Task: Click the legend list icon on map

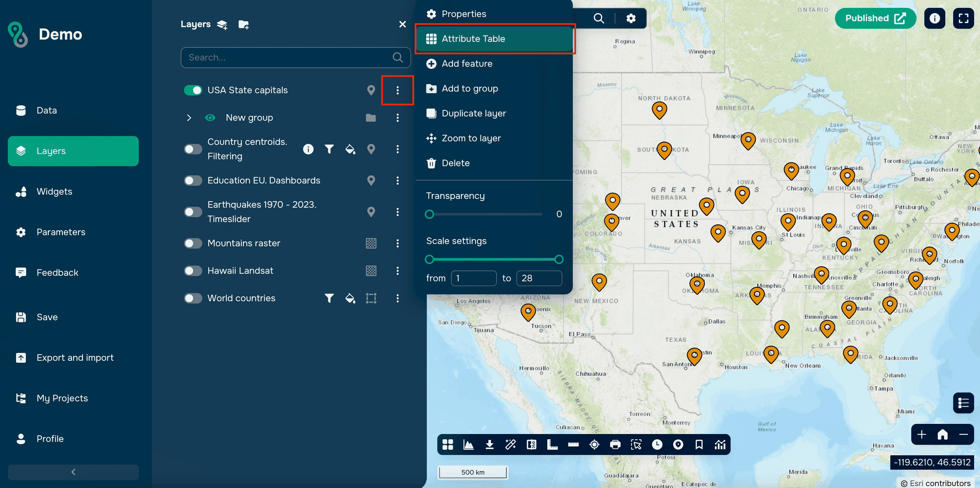Action: click(963, 403)
